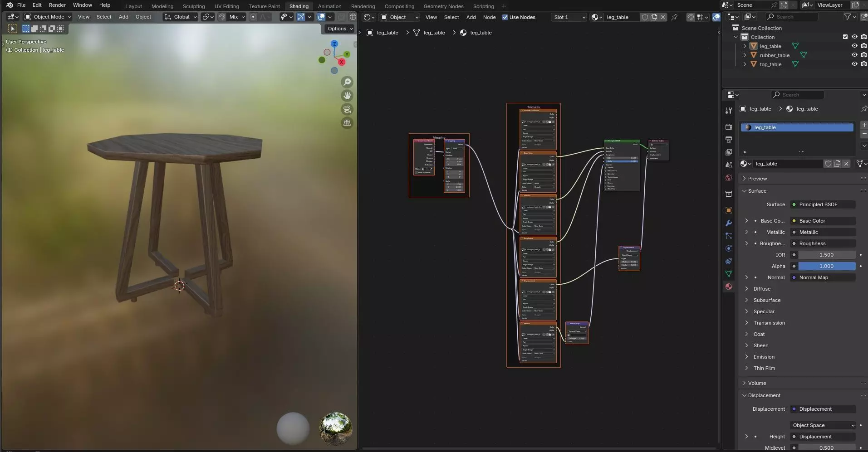Click the pan hand viewport gizmo

347,96
